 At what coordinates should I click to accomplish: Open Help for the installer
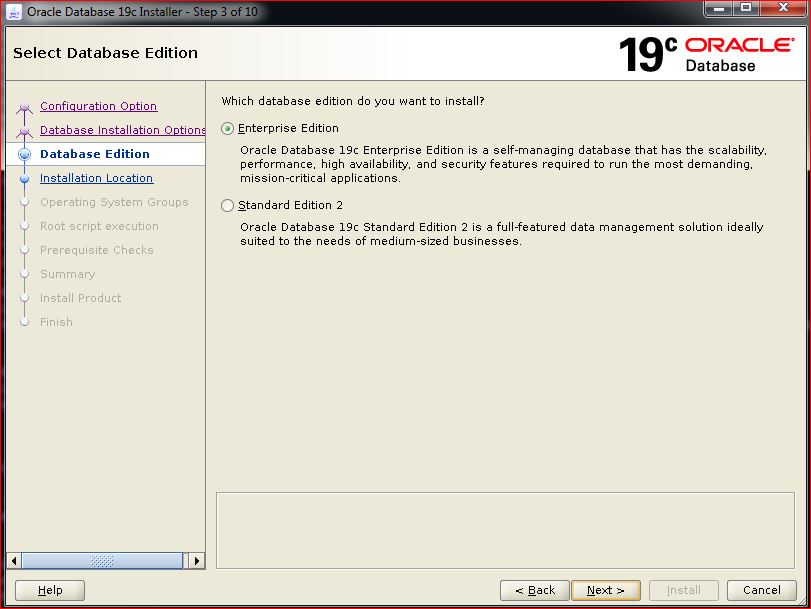tap(50, 590)
